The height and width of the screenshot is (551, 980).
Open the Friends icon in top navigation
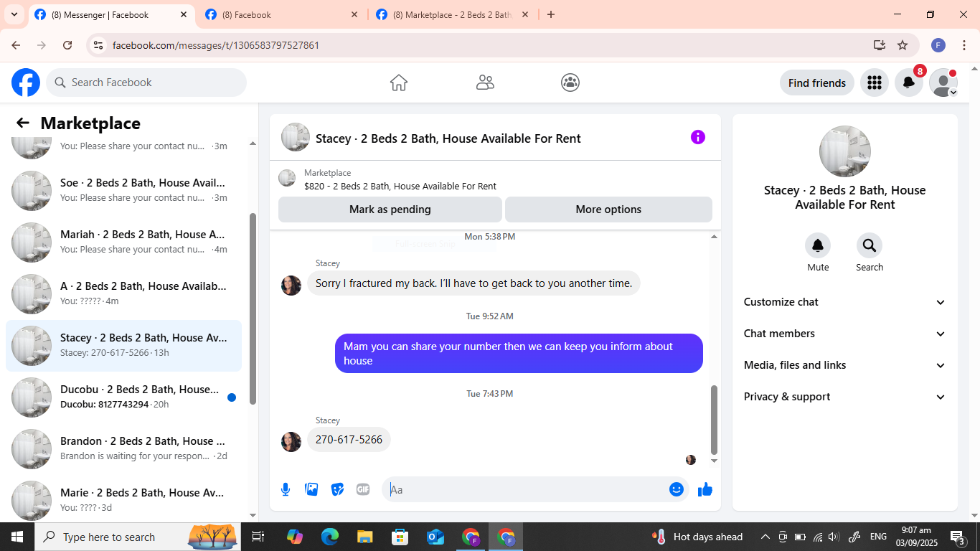(x=485, y=83)
